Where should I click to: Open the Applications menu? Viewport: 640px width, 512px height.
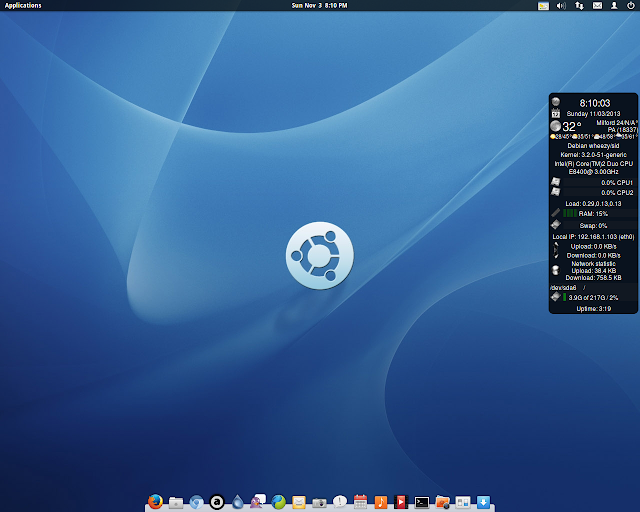point(23,5)
